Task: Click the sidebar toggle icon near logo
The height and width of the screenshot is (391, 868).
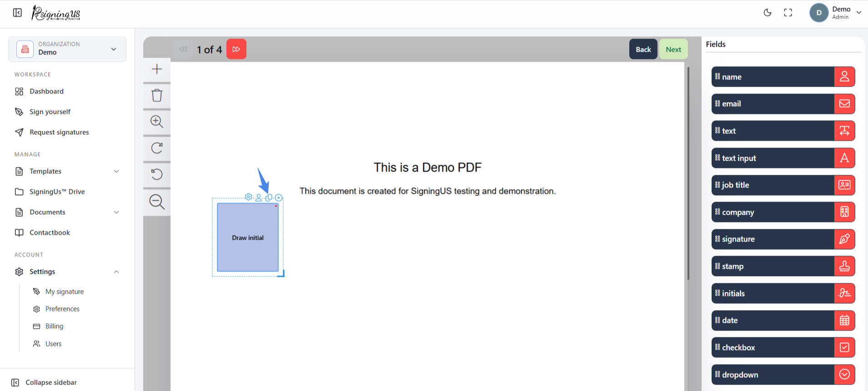Action: click(17, 13)
